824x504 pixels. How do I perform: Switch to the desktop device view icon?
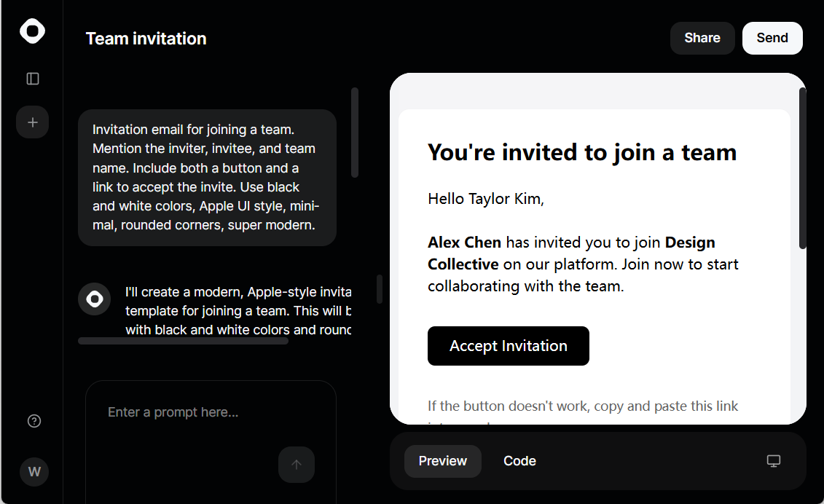click(x=774, y=461)
